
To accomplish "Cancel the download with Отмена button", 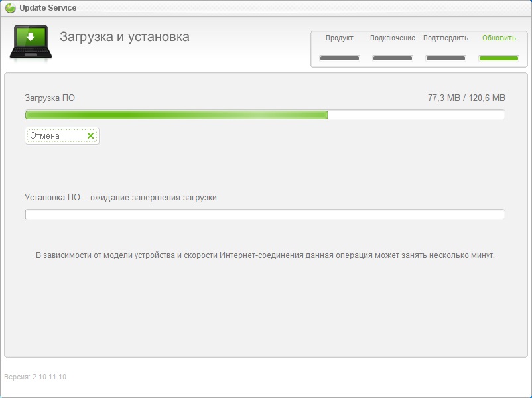I will click(x=62, y=136).
